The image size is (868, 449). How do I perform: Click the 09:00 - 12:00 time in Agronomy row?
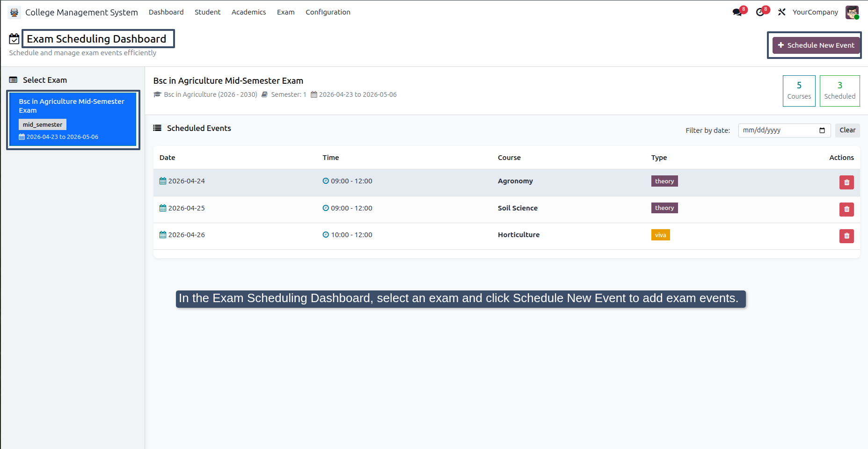point(347,181)
